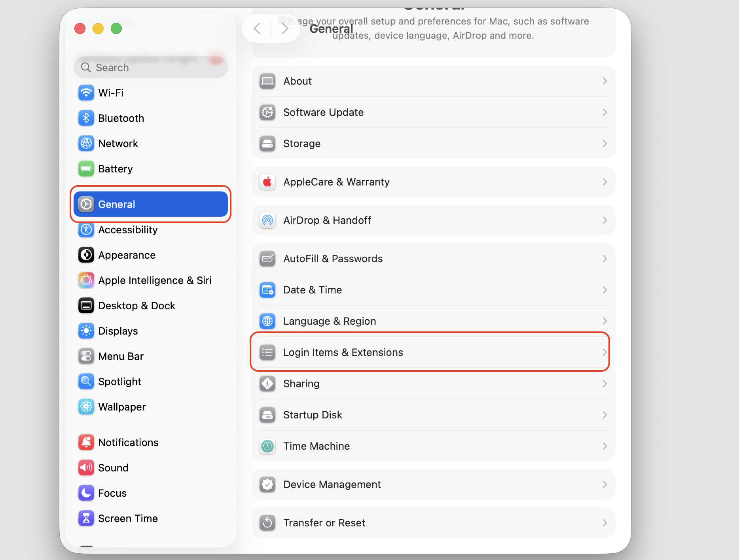Click the Screen Time hourglass icon
Image resolution: width=739 pixels, height=560 pixels.
tap(86, 518)
